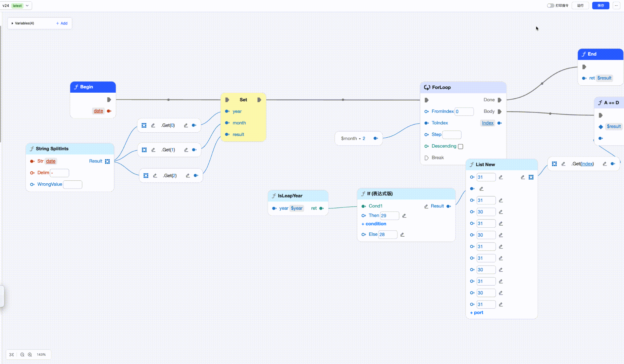Click the Step input field in ForLoop
Image resolution: width=624 pixels, height=364 pixels.
(x=452, y=135)
